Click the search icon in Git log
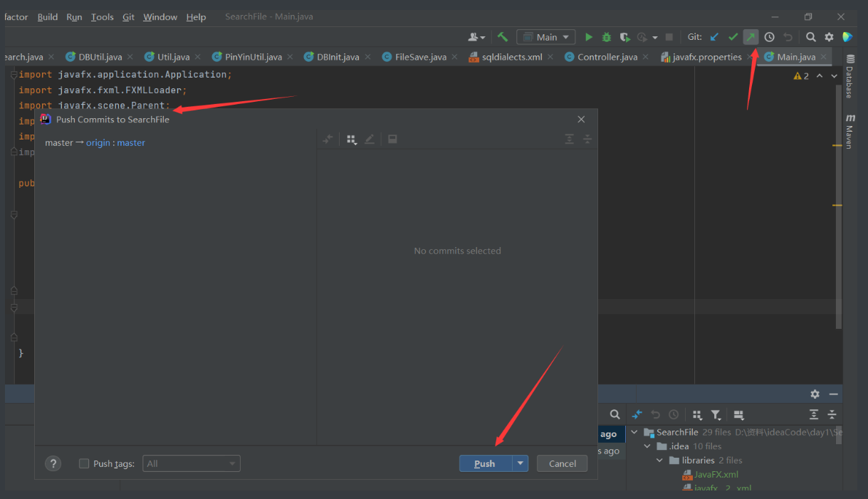This screenshot has width=868, height=499. (x=615, y=414)
